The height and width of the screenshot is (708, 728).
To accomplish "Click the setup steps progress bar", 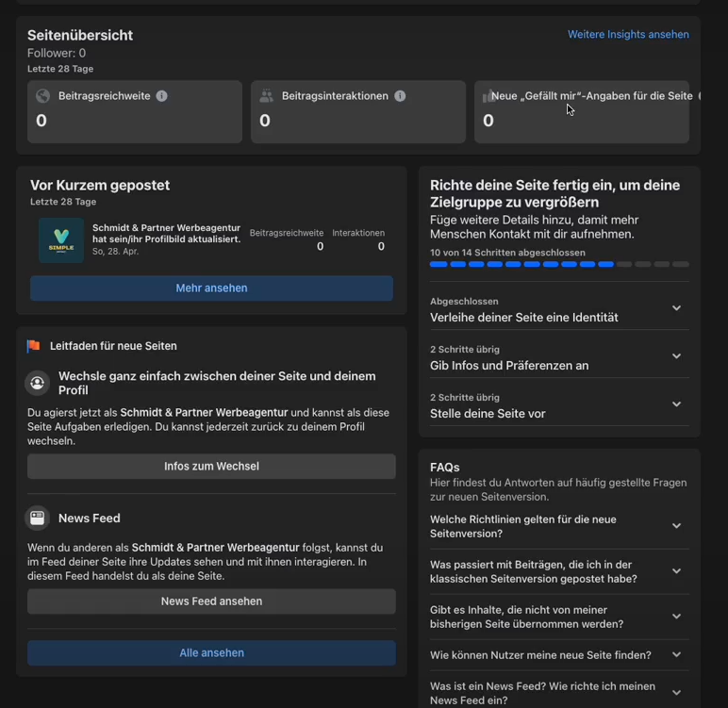I will point(559,265).
